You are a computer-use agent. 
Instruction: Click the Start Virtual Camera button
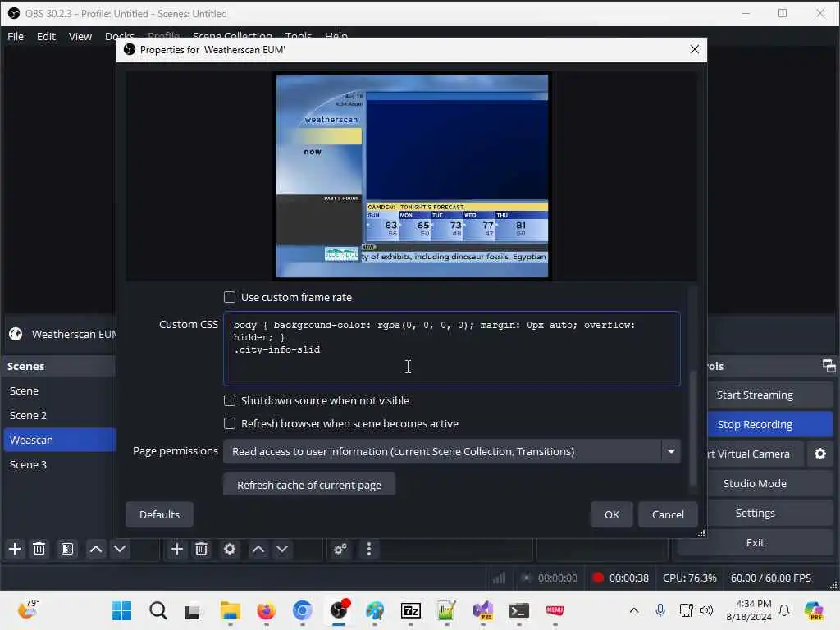pyautogui.click(x=755, y=454)
